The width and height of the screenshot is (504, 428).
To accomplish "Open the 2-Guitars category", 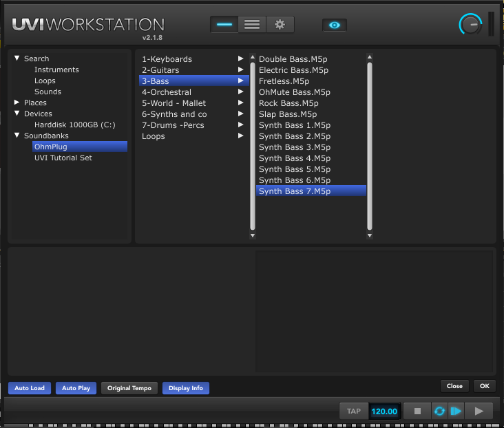I will [x=193, y=70].
